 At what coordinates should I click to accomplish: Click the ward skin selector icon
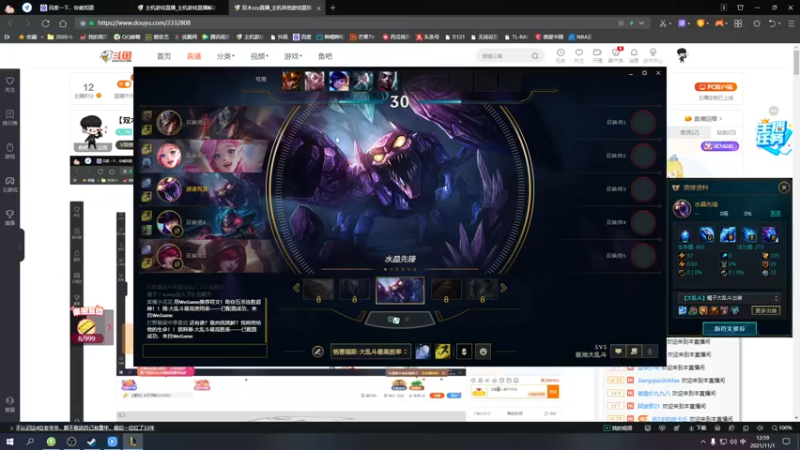point(464,351)
